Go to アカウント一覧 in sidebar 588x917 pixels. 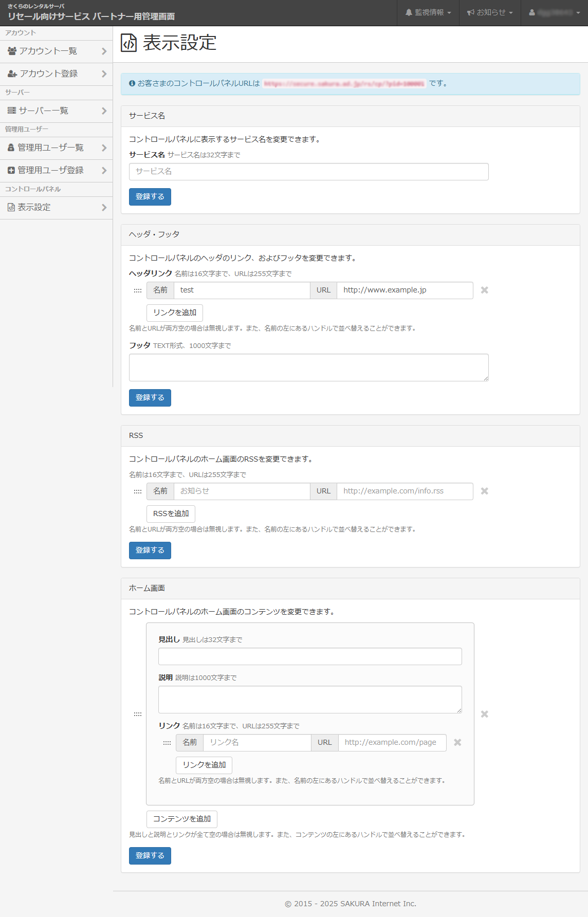[x=56, y=51]
